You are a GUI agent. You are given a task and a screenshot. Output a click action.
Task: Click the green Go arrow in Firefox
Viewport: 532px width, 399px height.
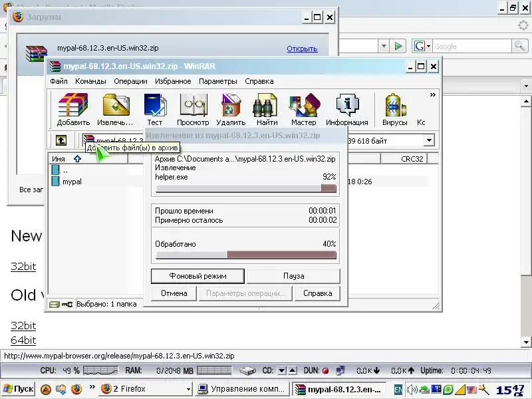[x=398, y=46]
